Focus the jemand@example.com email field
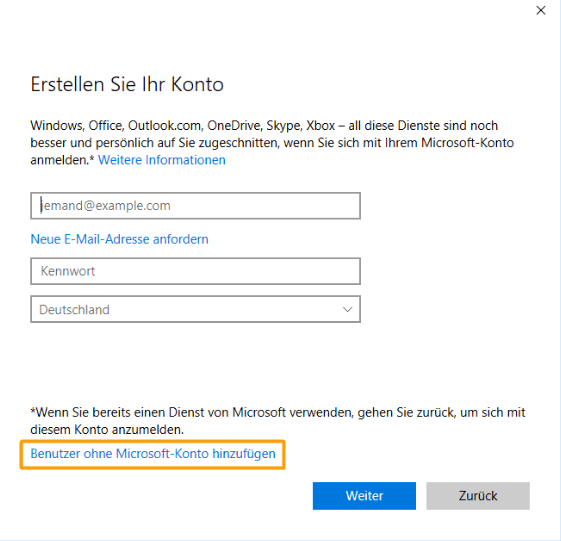Image resolution: width=561 pixels, height=541 pixels. point(195,206)
